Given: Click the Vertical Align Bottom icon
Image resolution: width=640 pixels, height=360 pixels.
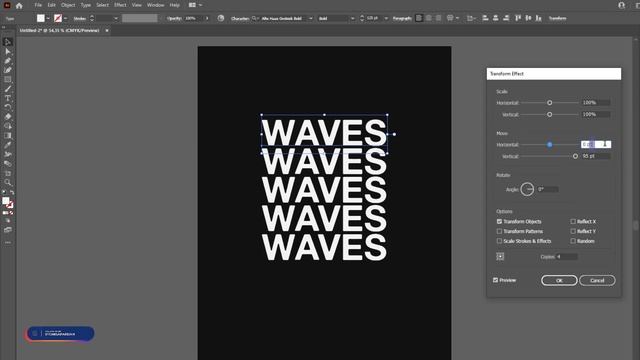Looking at the screenshot, I should 539,18.
